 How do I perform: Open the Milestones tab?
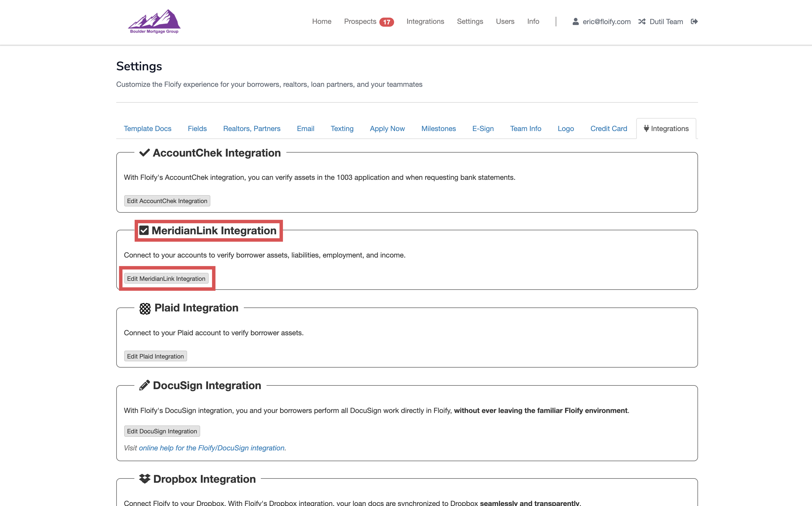click(438, 128)
